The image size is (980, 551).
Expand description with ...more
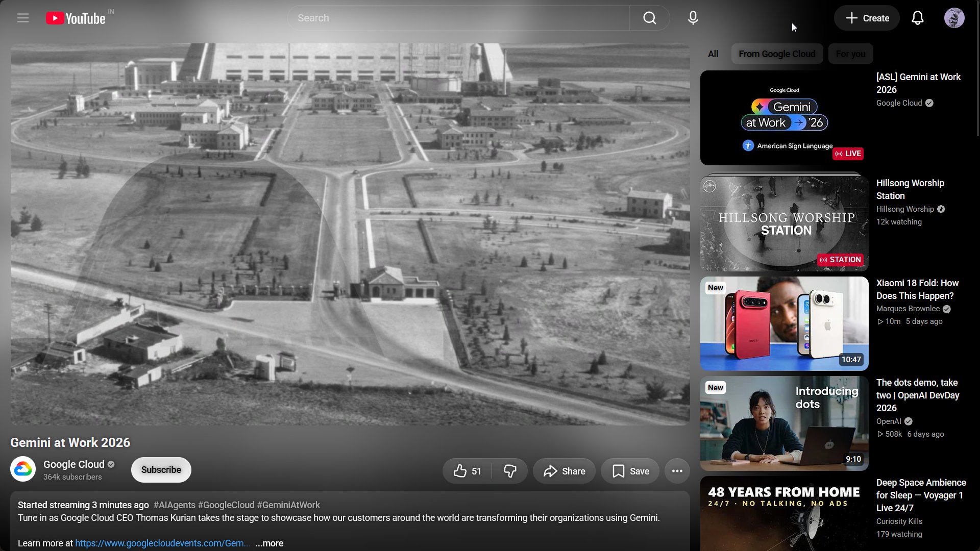pos(269,543)
